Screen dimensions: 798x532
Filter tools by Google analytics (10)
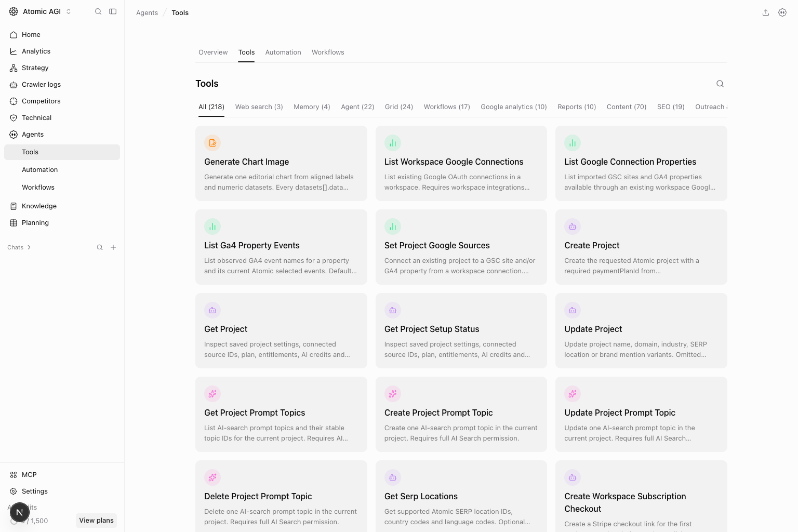pyautogui.click(x=514, y=107)
